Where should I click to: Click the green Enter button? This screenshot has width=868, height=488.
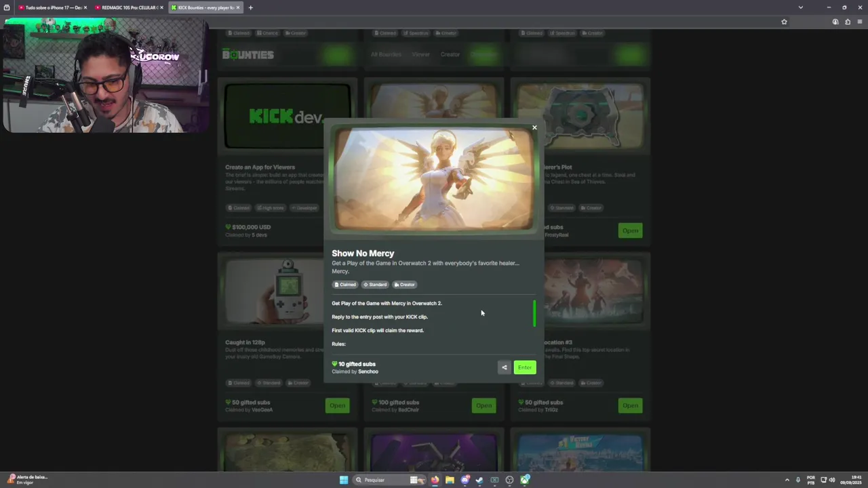click(x=525, y=367)
